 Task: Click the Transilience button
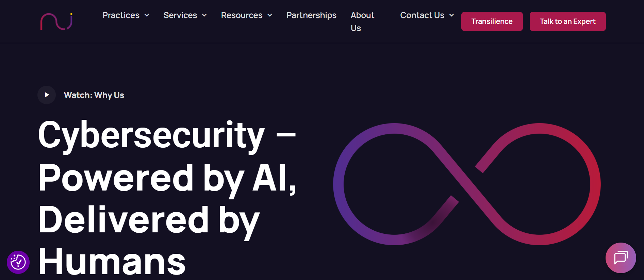pos(492,21)
